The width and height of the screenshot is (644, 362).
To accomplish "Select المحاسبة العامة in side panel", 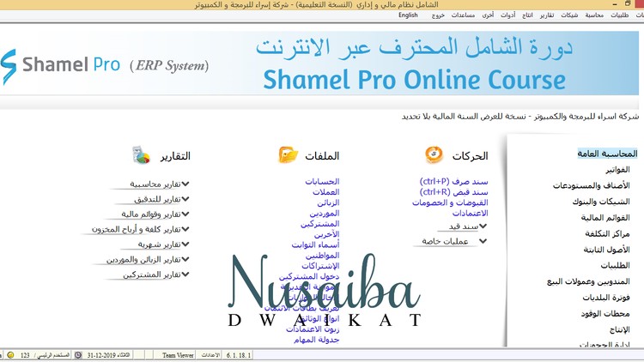I will coord(607,154).
